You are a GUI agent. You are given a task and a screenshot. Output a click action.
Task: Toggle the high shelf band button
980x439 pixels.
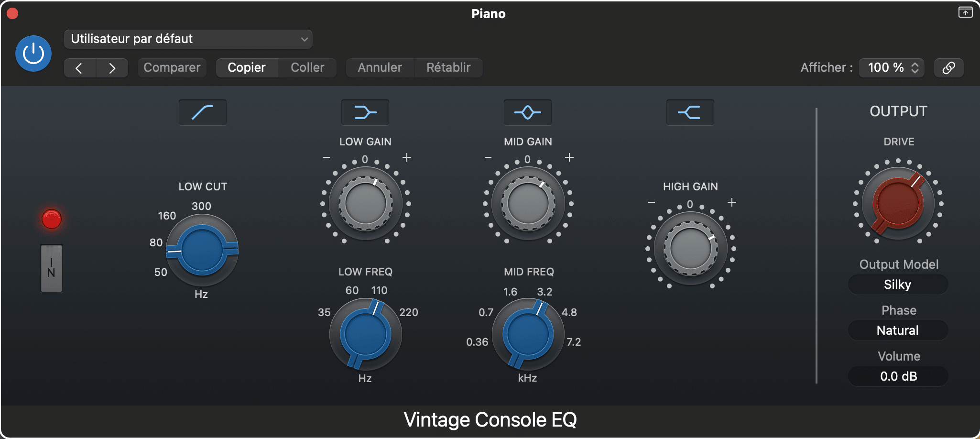[x=690, y=112]
